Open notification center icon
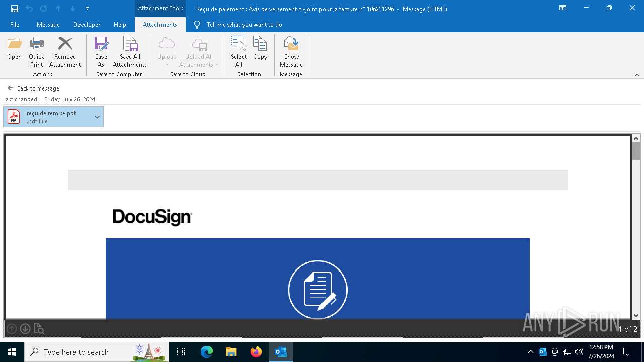The height and width of the screenshot is (362, 644). 627,352
